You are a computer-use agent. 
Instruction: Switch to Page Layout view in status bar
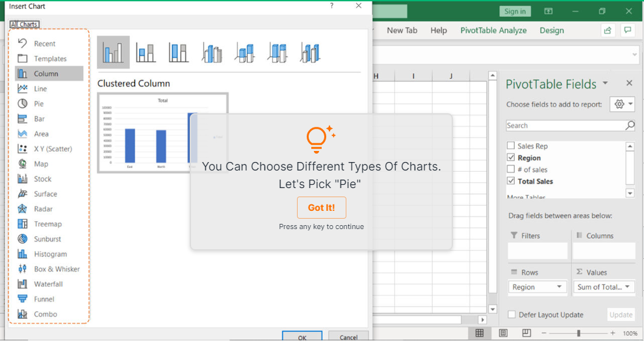(x=503, y=333)
